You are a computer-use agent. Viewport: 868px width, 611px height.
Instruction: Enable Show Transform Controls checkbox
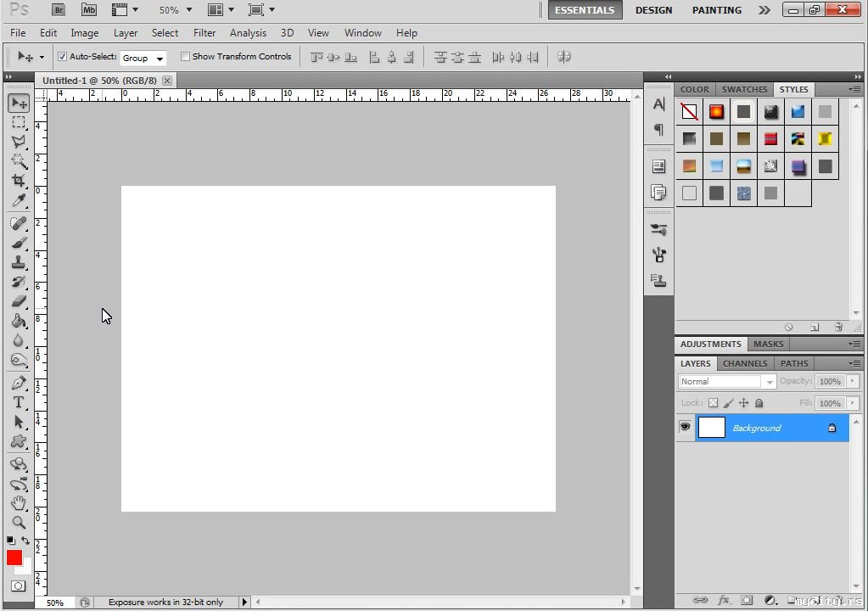pos(185,57)
